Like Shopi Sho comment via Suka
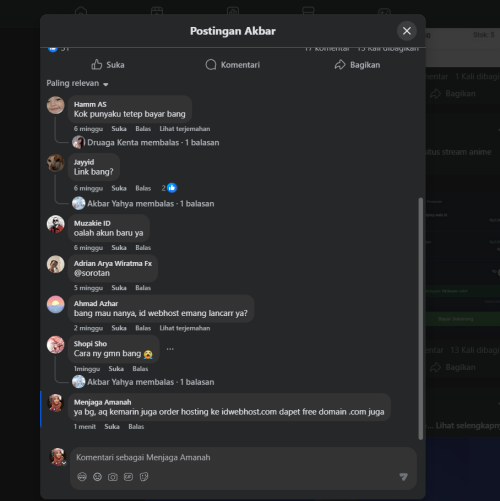The height and width of the screenshot is (501, 500). click(116, 369)
